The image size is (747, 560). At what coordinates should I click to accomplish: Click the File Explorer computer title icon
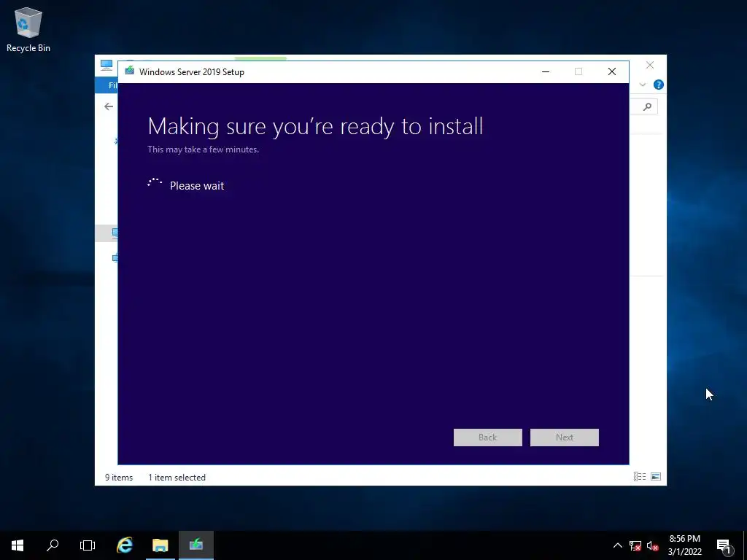(x=107, y=65)
